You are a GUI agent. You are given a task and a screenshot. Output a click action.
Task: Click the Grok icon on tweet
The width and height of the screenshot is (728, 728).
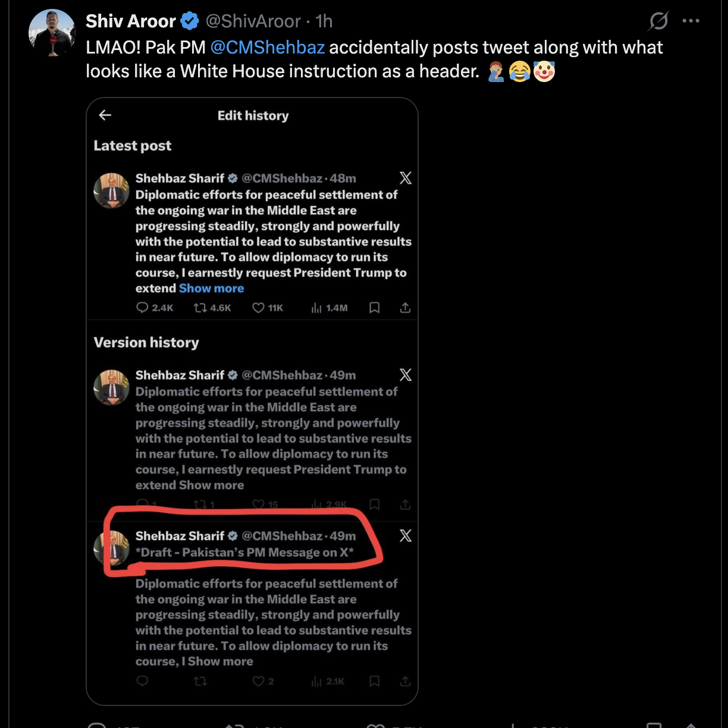tap(658, 21)
